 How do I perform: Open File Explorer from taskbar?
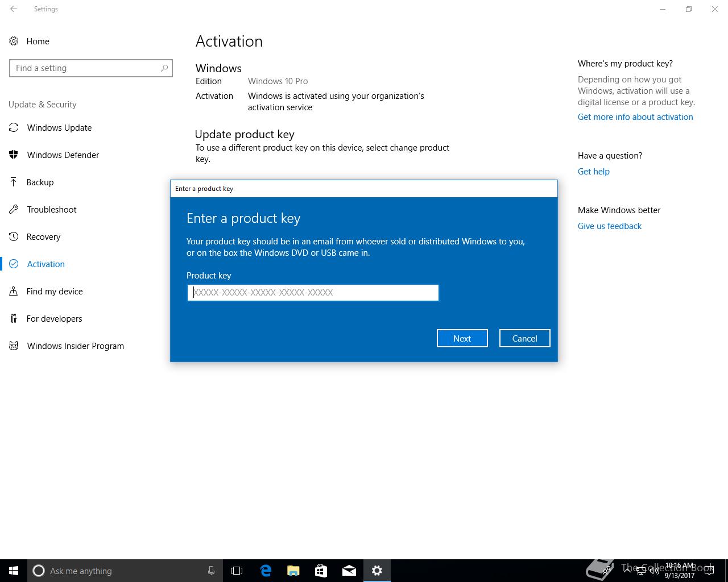[x=293, y=571]
